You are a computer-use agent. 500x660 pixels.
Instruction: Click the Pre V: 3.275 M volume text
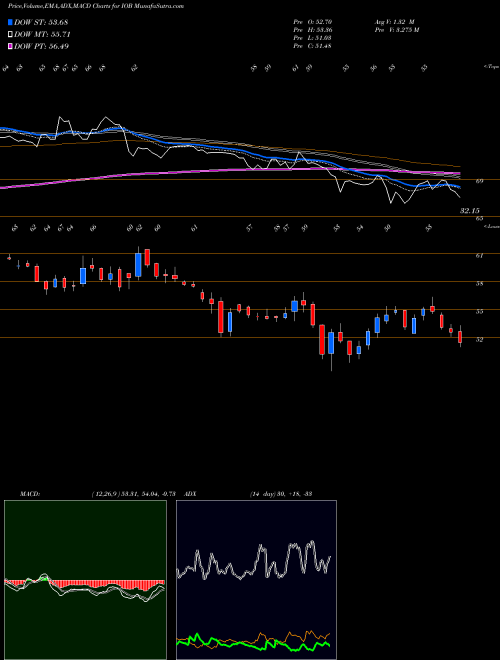(397, 30)
